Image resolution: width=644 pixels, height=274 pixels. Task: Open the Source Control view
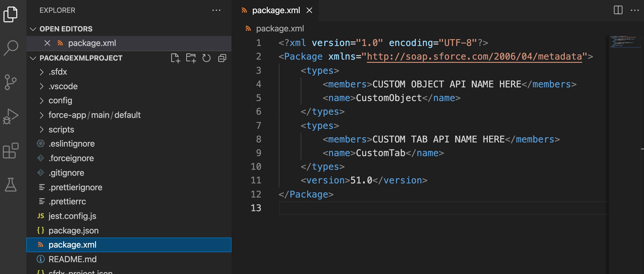tap(11, 82)
